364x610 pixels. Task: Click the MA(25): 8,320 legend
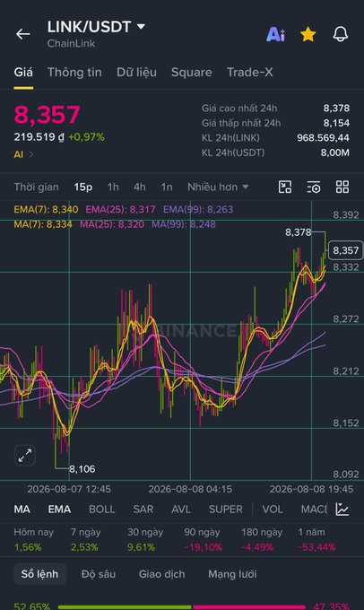[x=112, y=224]
